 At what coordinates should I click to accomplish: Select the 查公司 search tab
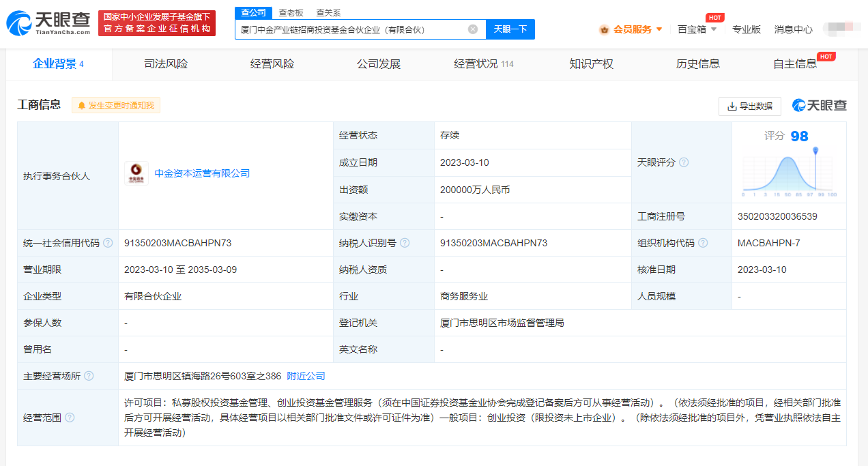[254, 12]
